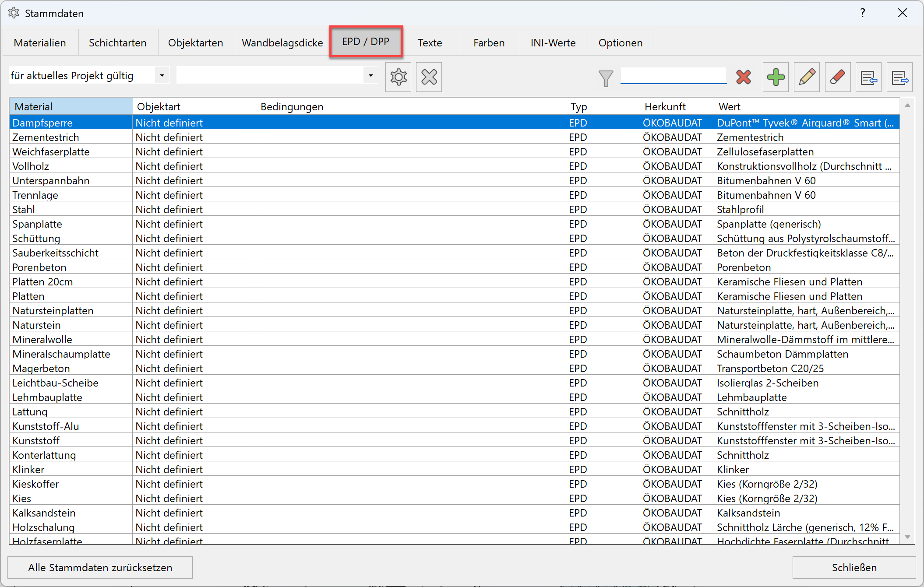The width and height of the screenshot is (924, 587).
Task: Select the Platten 20cm row
Action: coord(455,282)
